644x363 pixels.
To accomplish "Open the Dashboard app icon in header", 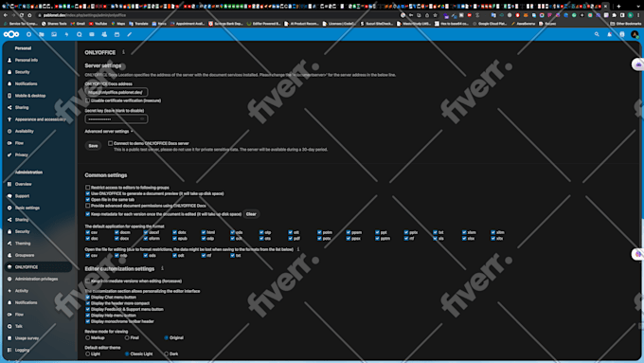I will click(x=28, y=34).
